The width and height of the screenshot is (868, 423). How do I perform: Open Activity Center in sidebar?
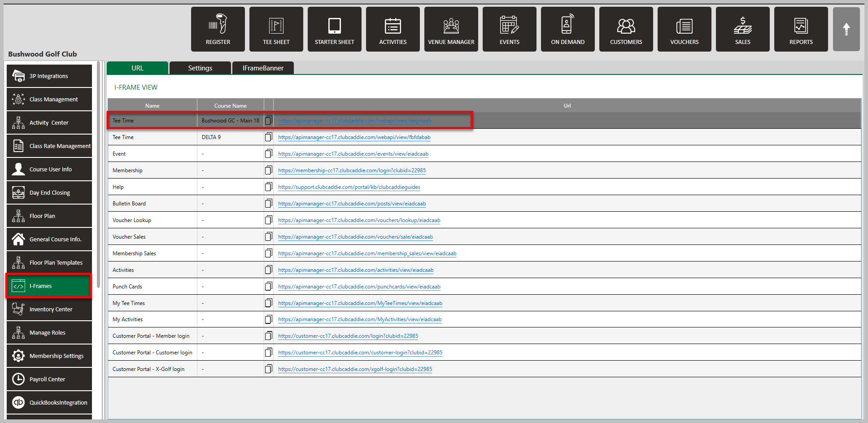[x=49, y=122]
